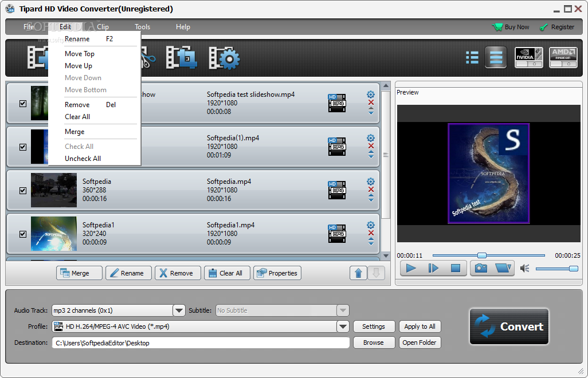Choose Rename from Edit menu
The height and width of the screenshot is (378, 588).
pos(95,39)
